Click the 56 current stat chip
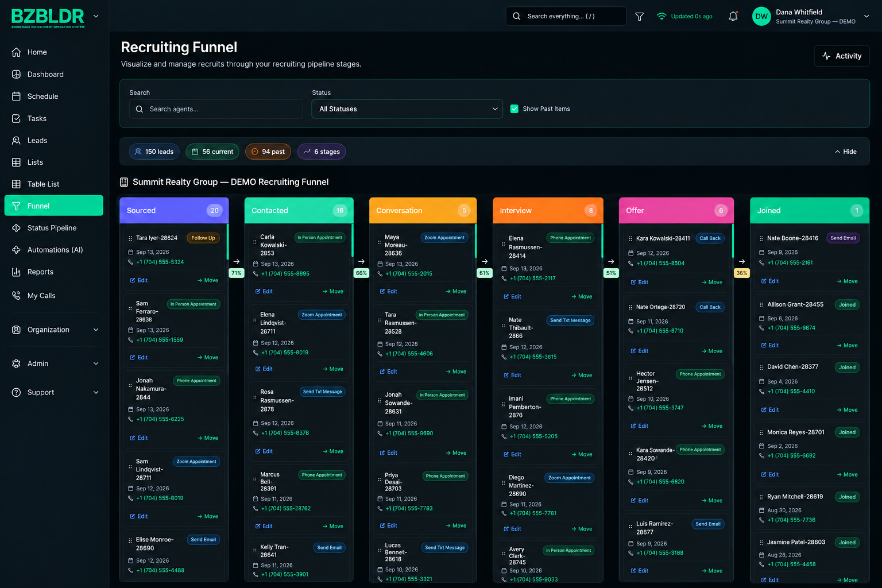This screenshot has height=588, width=882. coord(212,152)
